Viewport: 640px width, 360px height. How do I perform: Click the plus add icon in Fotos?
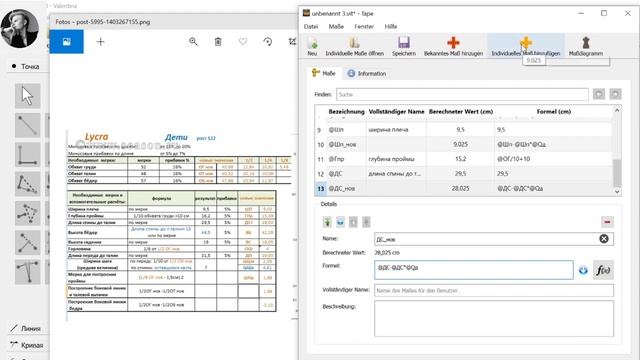tap(100, 42)
